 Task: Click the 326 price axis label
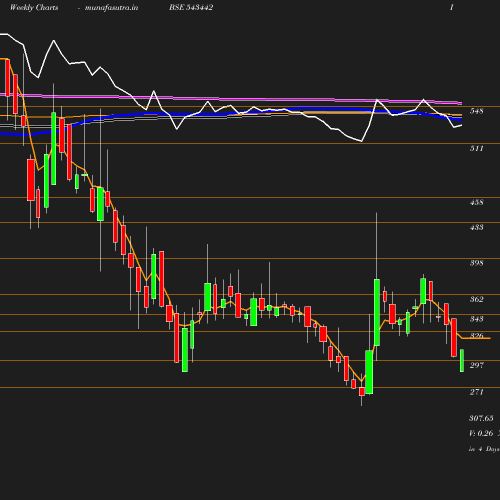click(x=476, y=335)
